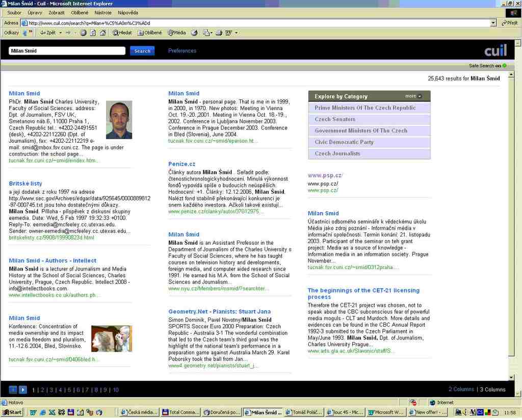Image resolution: width=522 pixels, height=420 pixels.
Task: Go to results page 5
Action: (x=69, y=390)
